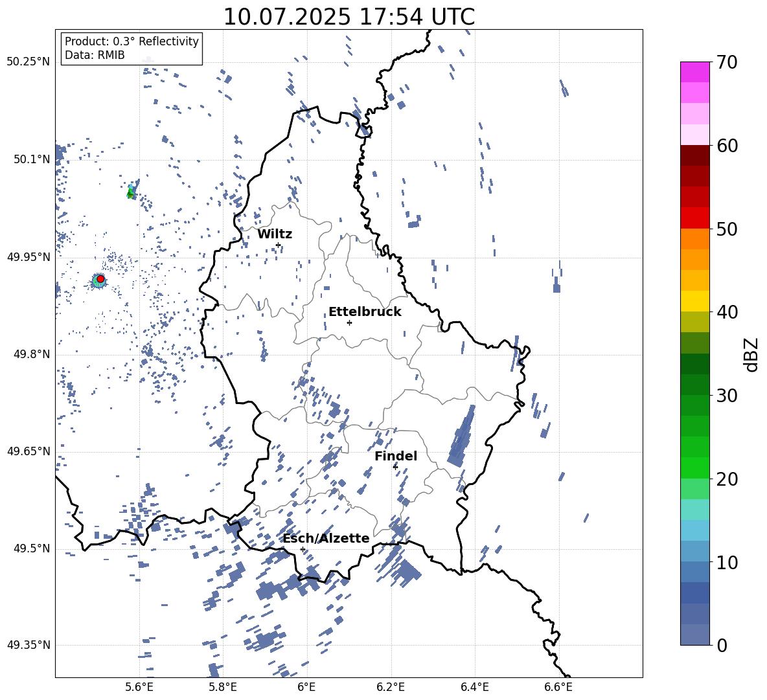
Task: Click the Ettelbruck cross marker
Action: 349,322
